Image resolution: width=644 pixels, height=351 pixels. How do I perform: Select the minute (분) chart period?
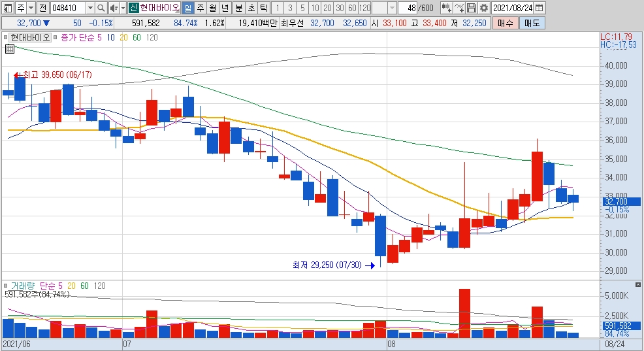coord(238,8)
